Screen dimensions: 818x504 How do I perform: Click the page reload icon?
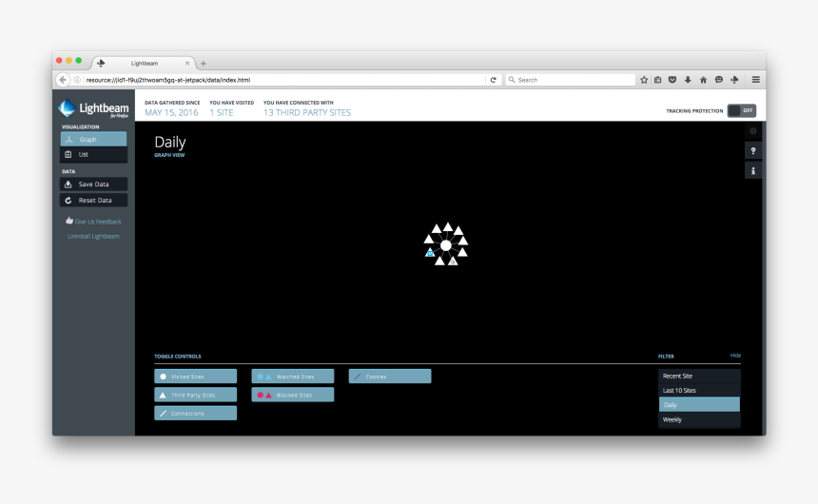click(x=494, y=80)
